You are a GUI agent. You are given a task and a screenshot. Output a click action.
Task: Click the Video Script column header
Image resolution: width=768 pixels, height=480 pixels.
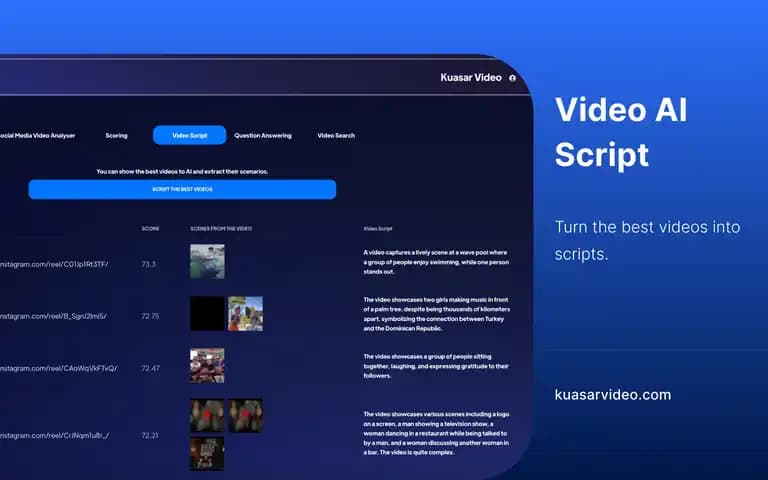pyautogui.click(x=378, y=229)
